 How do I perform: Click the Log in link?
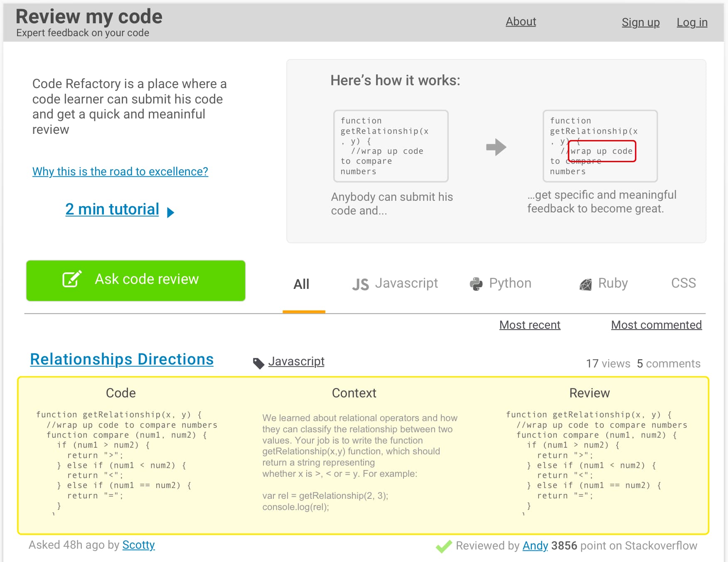point(692,22)
